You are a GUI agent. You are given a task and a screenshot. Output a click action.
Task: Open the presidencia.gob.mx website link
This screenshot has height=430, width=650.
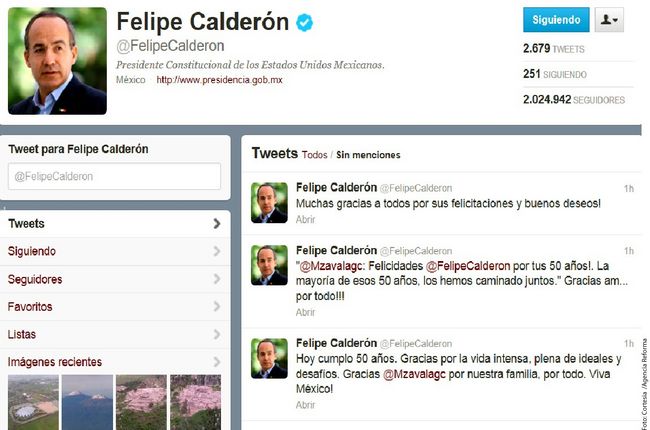(x=219, y=80)
